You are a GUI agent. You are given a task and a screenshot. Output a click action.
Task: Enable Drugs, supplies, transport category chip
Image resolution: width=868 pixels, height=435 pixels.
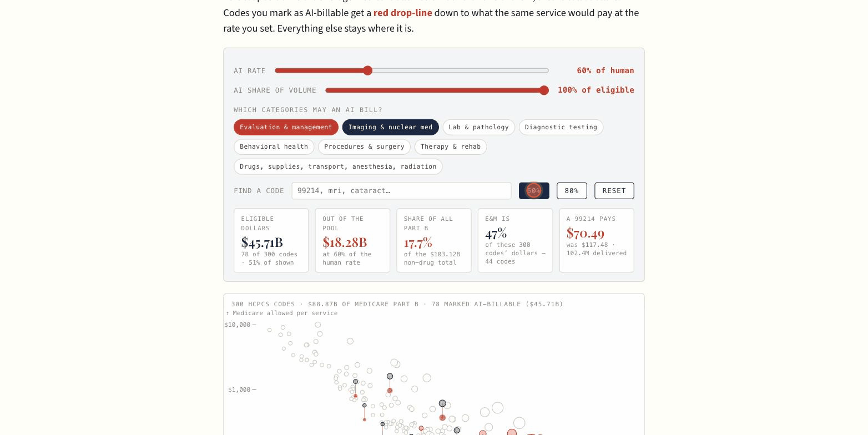[x=338, y=166]
